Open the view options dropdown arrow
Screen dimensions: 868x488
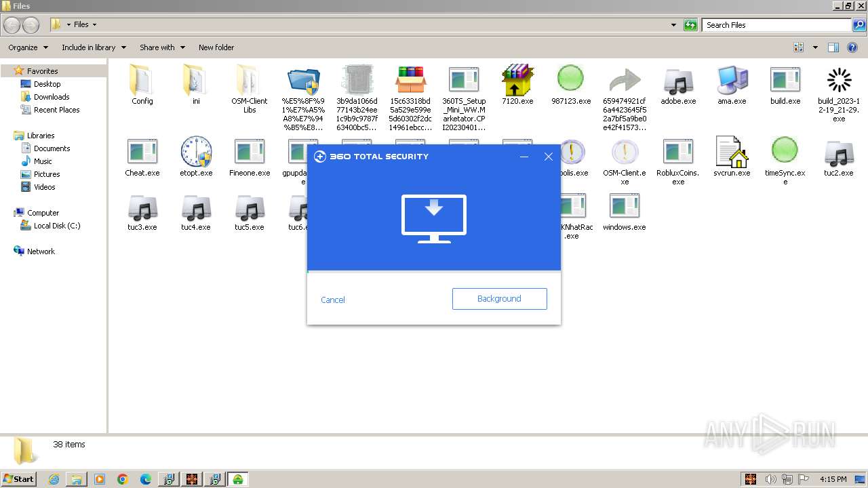tap(815, 47)
